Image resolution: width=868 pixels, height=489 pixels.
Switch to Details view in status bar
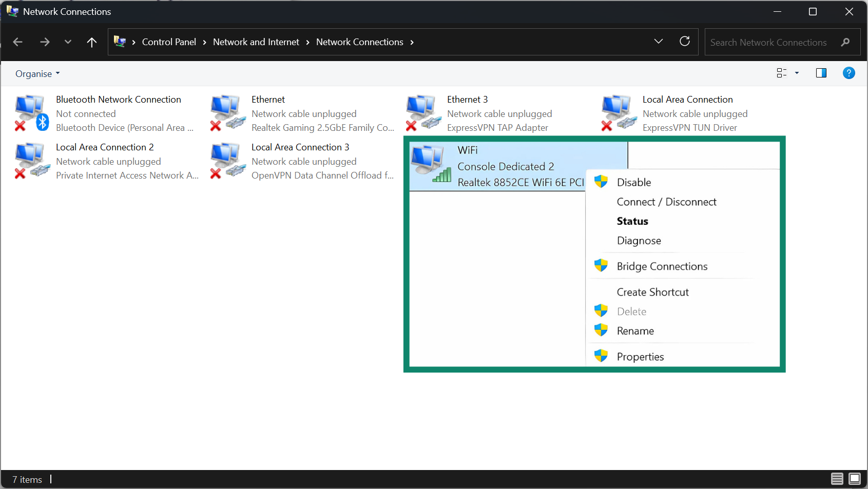click(x=837, y=479)
